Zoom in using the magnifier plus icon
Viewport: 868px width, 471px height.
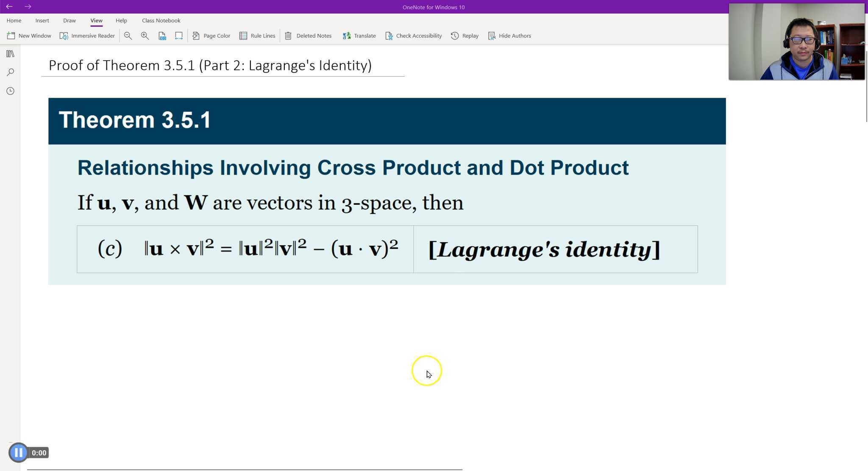coord(145,36)
